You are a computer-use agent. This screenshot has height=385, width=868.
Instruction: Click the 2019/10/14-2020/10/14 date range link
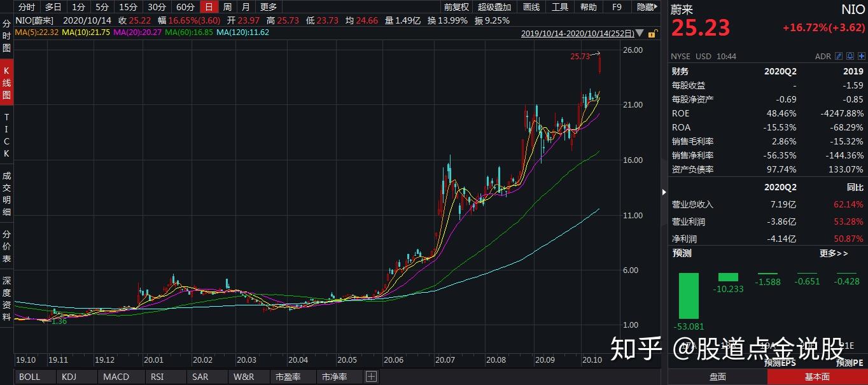click(579, 33)
